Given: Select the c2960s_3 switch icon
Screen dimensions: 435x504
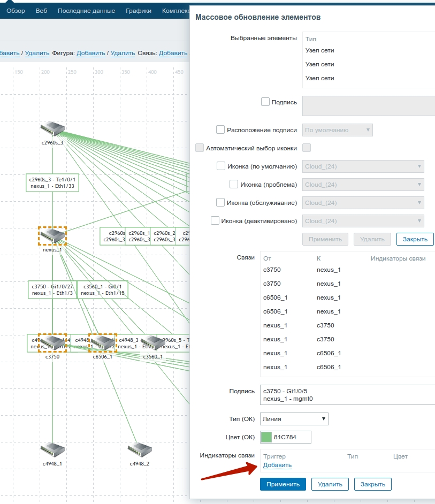Looking at the screenshot, I should point(52,129).
